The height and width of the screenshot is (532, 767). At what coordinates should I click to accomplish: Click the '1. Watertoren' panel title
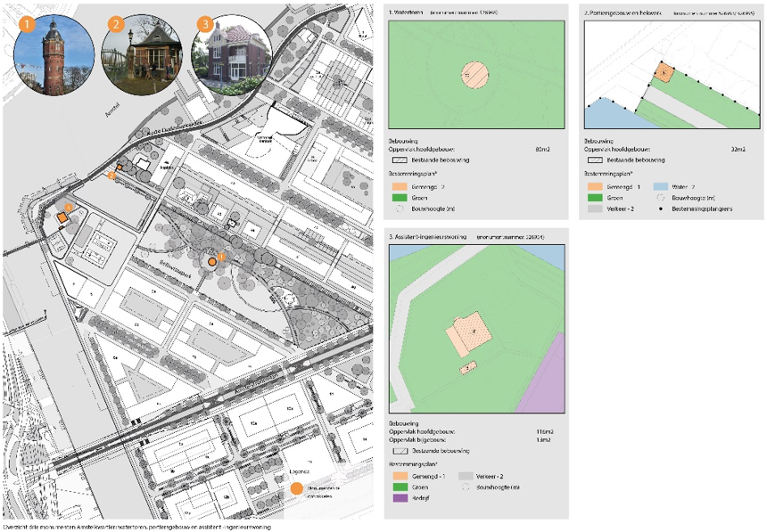[408, 12]
